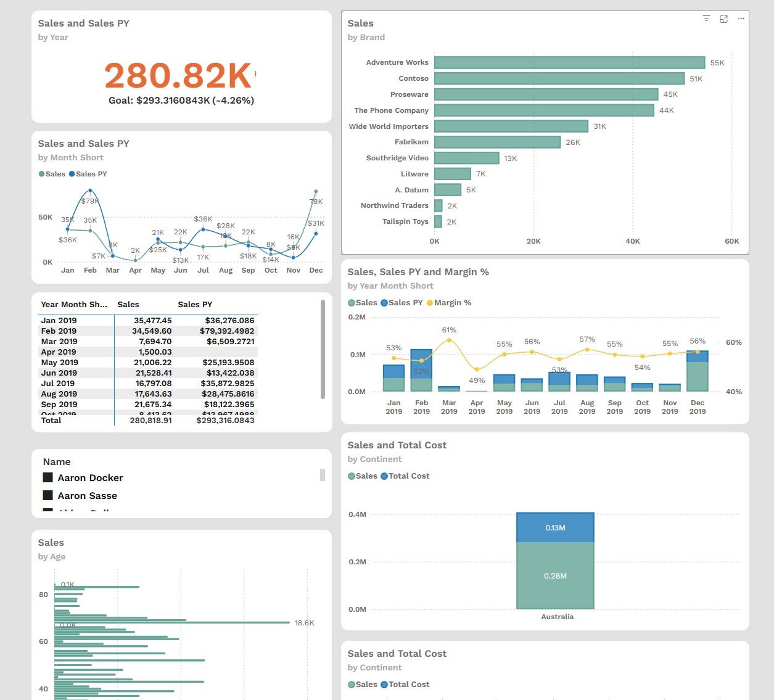Click the warning indicator beside the 280.82K KPI
Viewport: 774px width, 700px height.
point(255,73)
